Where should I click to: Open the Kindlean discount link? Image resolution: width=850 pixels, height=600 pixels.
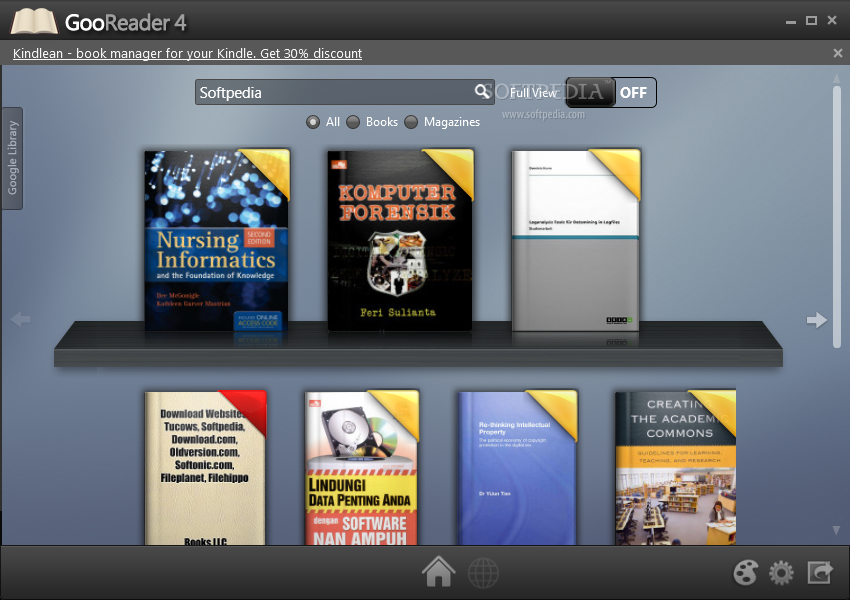point(188,53)
